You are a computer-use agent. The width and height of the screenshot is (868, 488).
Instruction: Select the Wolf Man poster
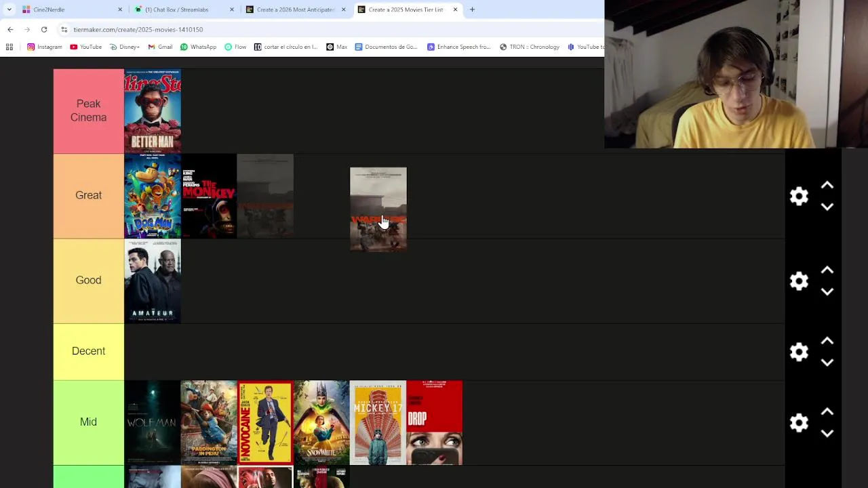(153, 422)
